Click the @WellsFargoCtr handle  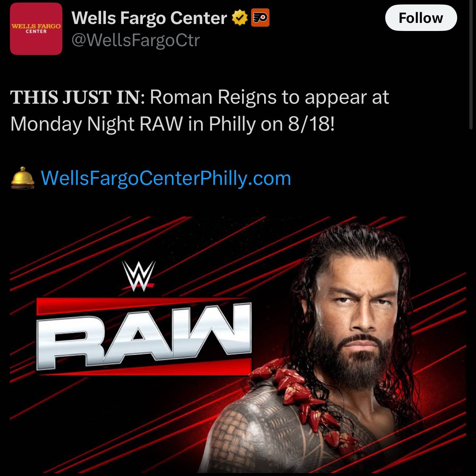click(135, 40)
